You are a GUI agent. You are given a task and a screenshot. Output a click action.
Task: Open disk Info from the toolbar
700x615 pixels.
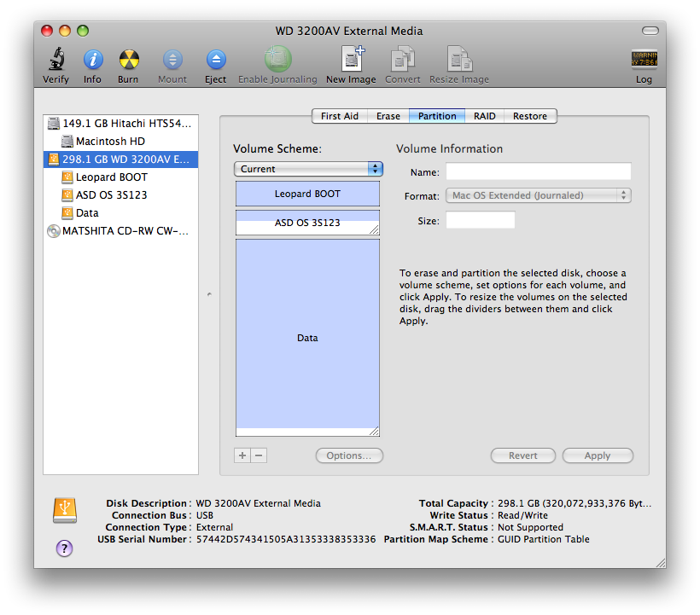pos(92,61)
